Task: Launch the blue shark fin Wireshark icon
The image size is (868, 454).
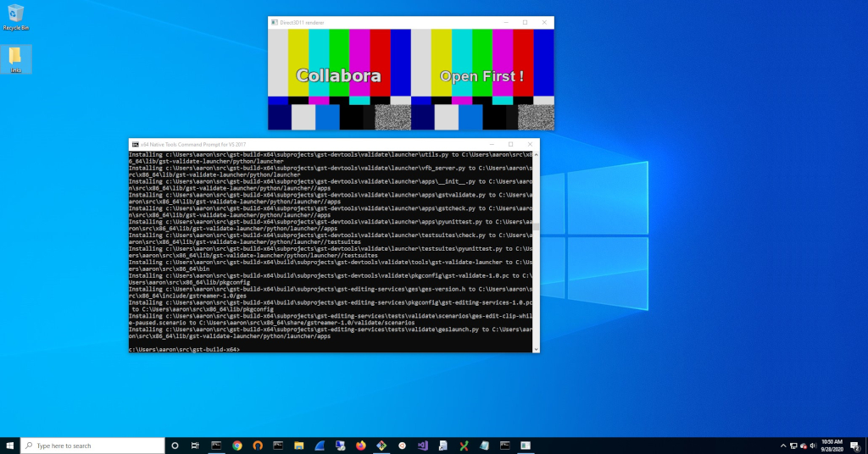Action: pos(320,446)
